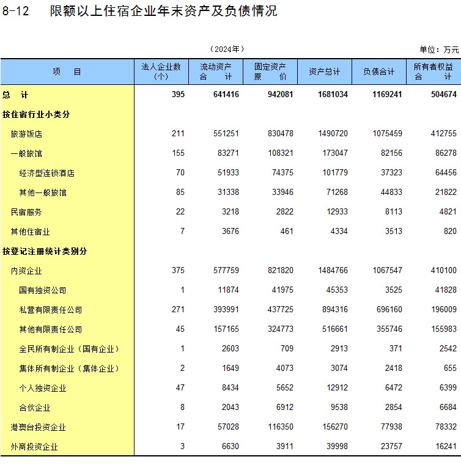The width and height of the screenshot is (461, 476).
Task: Click the 内资企业 row label
Action: coord(26,271)
